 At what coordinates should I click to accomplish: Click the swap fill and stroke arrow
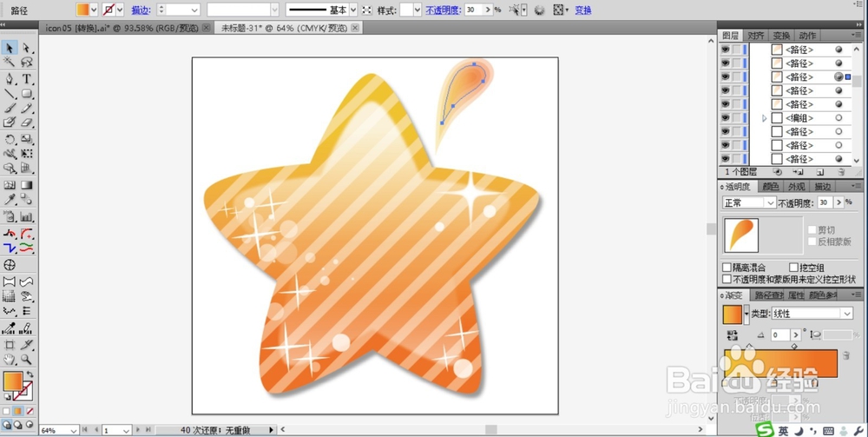tap(30, 375)
